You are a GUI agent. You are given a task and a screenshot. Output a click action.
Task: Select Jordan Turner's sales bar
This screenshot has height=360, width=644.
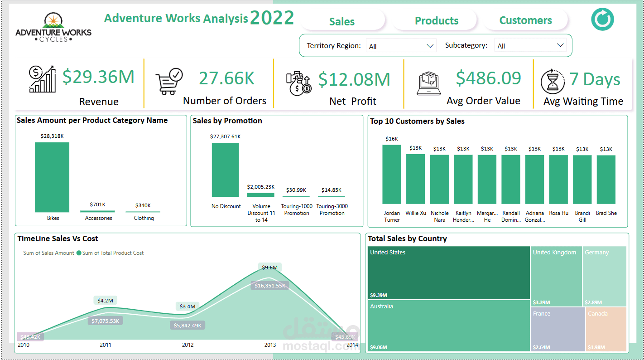pos(392,175)
